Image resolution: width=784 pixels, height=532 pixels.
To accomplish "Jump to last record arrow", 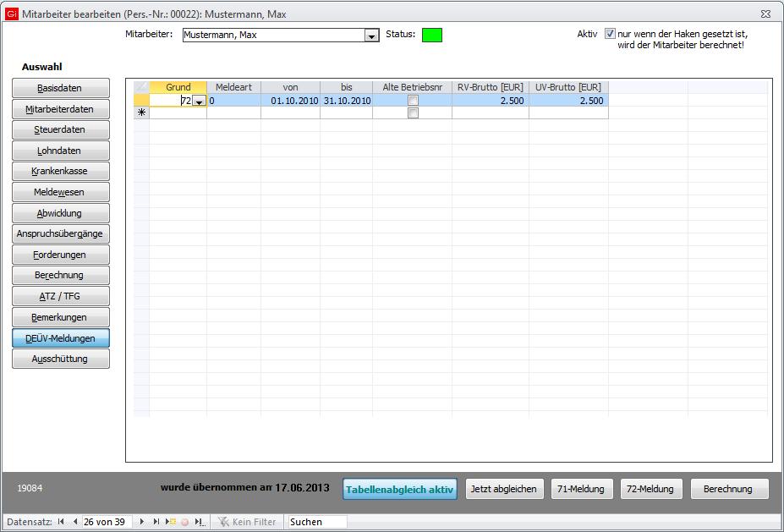I will tap(156, 522).
